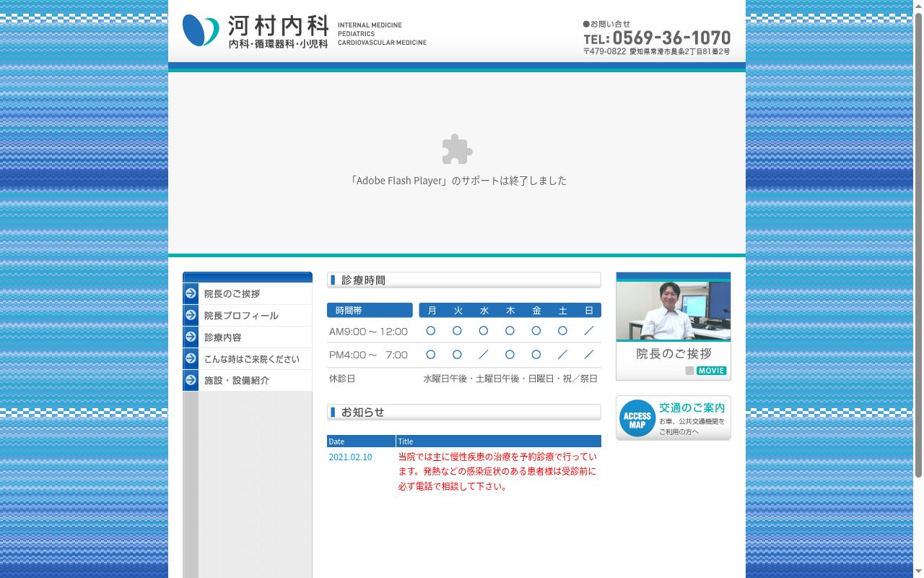The height and width of the screenshot is (578, 924).
Task: Click the ●お問い合せ label
Action: (x=606, y=24)
